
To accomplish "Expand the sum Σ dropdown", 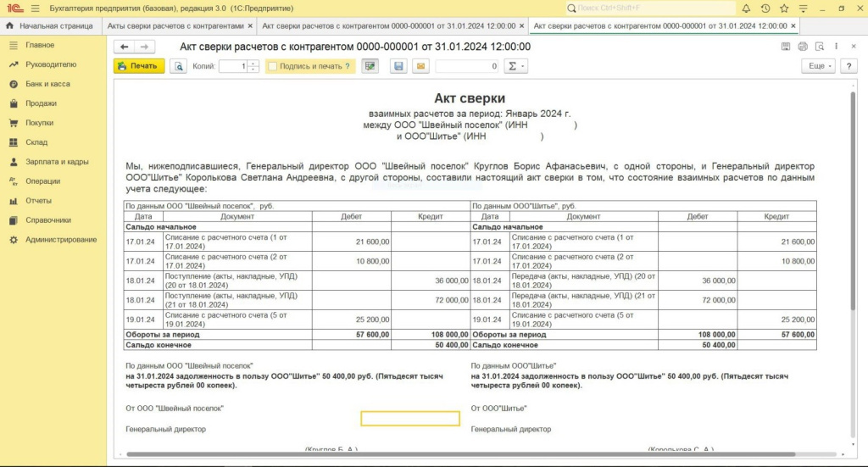I will pos(515,66).
